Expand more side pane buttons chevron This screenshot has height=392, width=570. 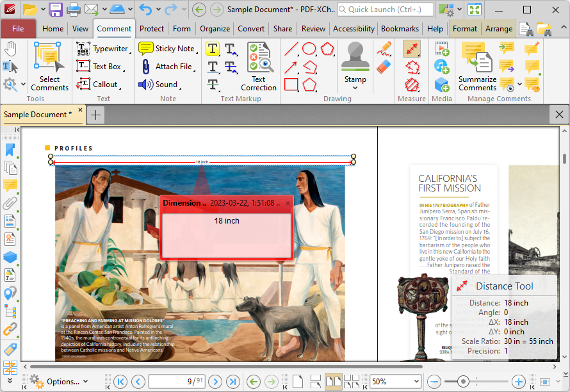tap(10, 380)
